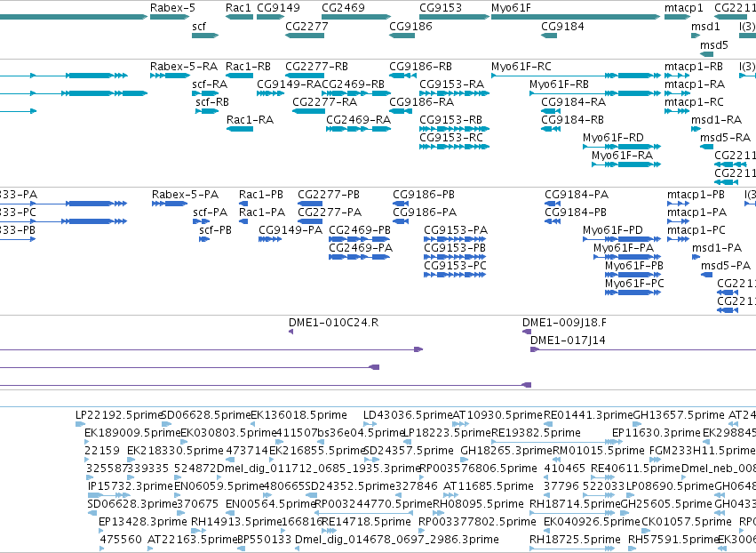Select the Rabex-5-PA protein label

(185, 195)
